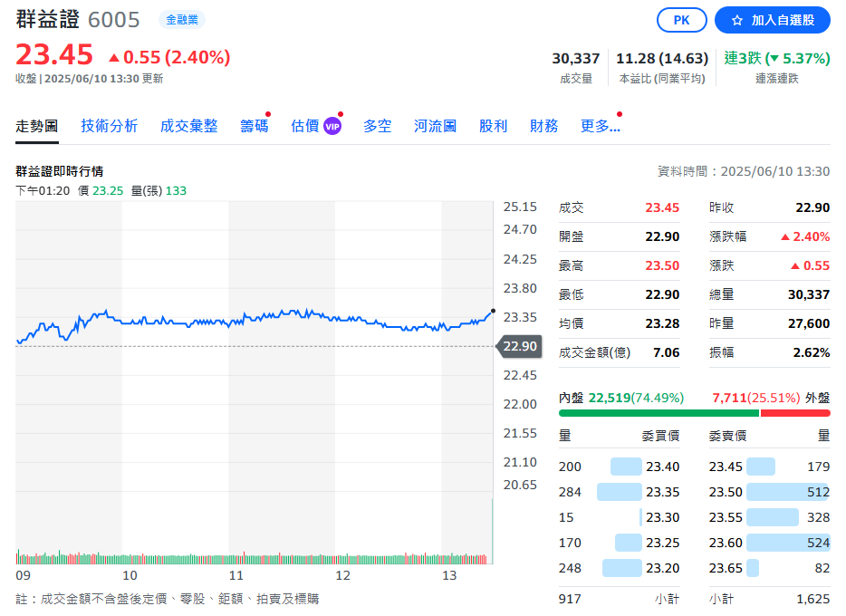
Task: Click the 25.15 top price axis label
Action: 520,207
